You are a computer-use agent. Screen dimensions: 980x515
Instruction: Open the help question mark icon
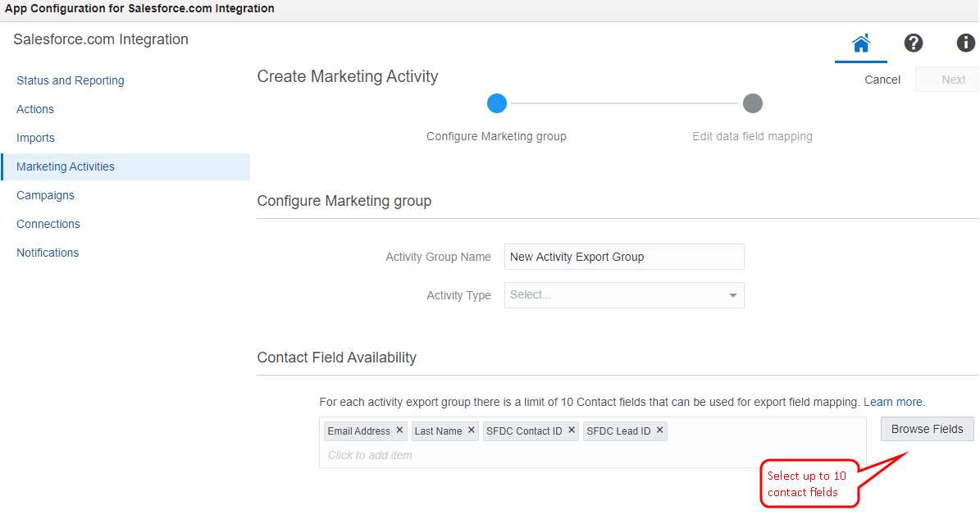point(913,43)
